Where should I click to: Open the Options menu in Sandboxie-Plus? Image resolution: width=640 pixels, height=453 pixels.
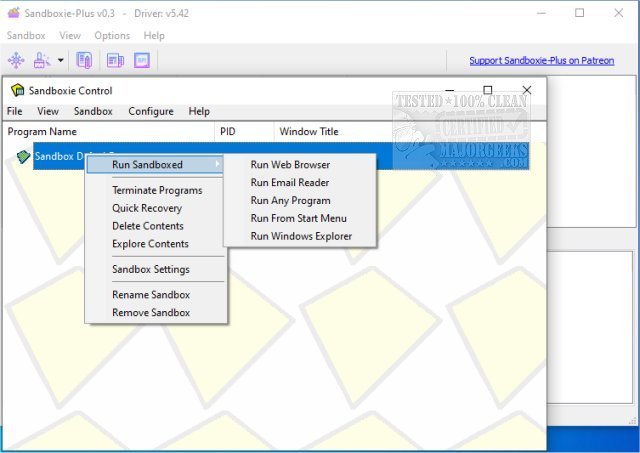click(x=112, y=36)
